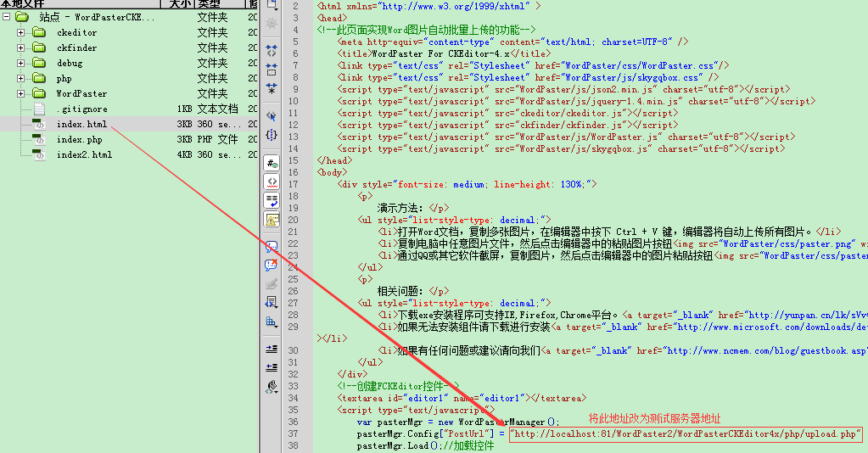Open Move or Convert CSS dropdown
This screenshot has width=868, height=453.
[x=272, y=322]
